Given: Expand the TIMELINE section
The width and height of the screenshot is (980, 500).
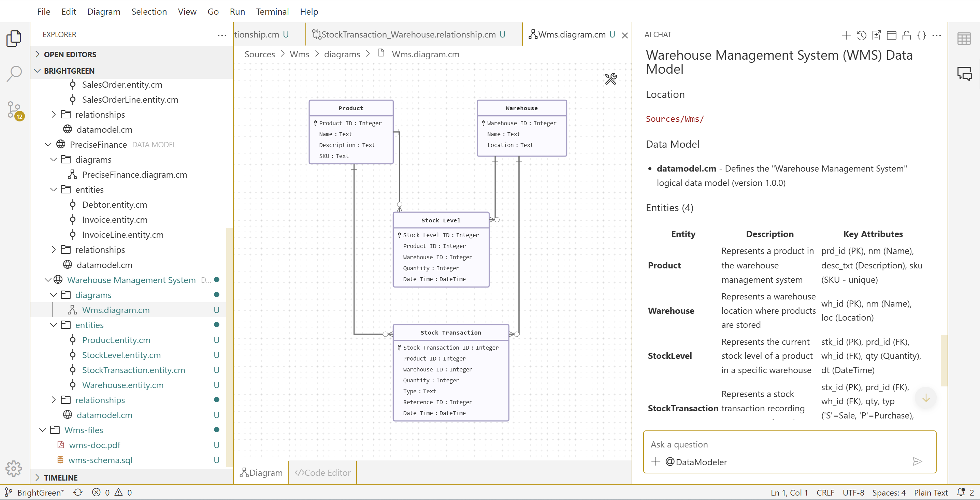Looking at the screenshot, I should click(x=60, y=477).
